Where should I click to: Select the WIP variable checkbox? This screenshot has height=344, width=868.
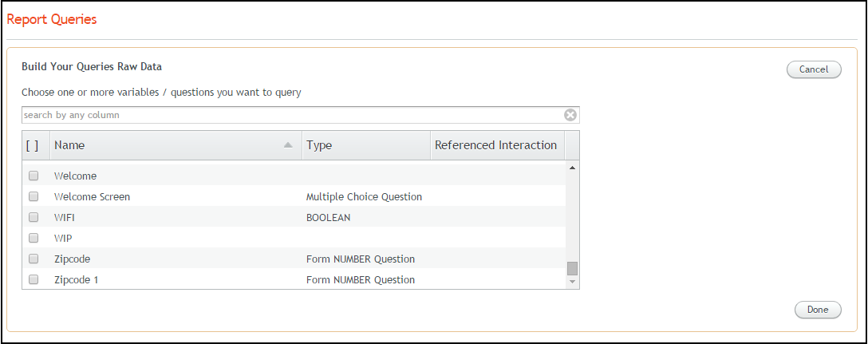[x=34, y=238]
